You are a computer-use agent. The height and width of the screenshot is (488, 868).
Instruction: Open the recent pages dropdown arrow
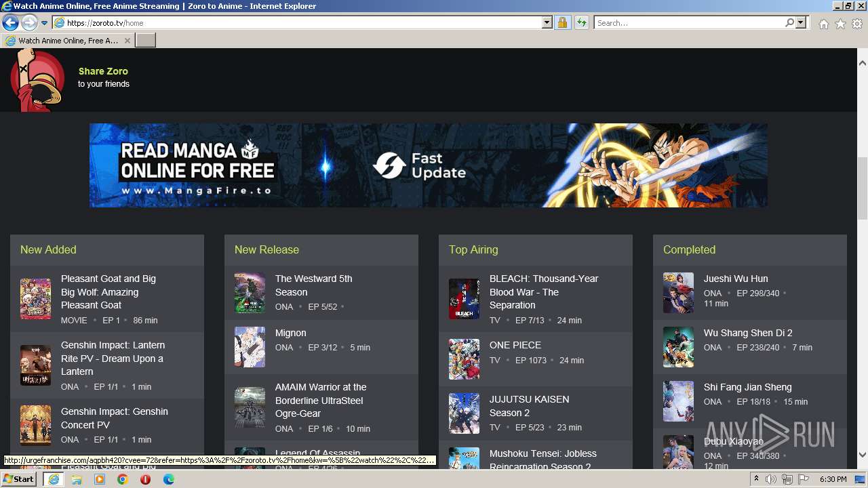coord(44,23)
